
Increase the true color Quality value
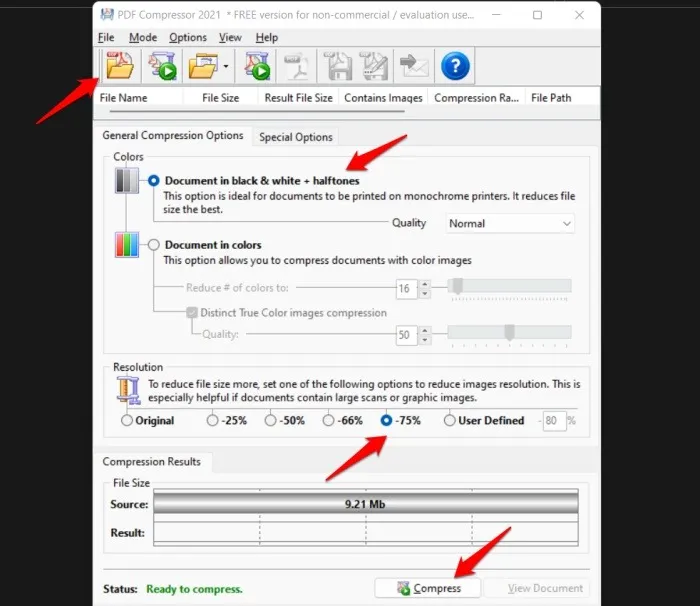point(425,330)
